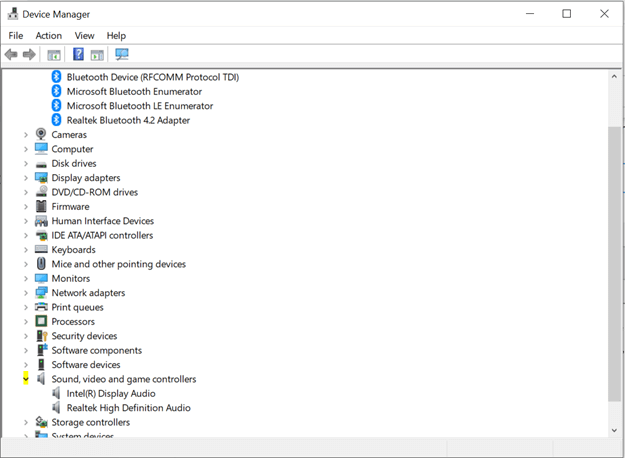Screen dimensions: 625x458
Task: Click the Processors icon
Action: pos(41,321)
